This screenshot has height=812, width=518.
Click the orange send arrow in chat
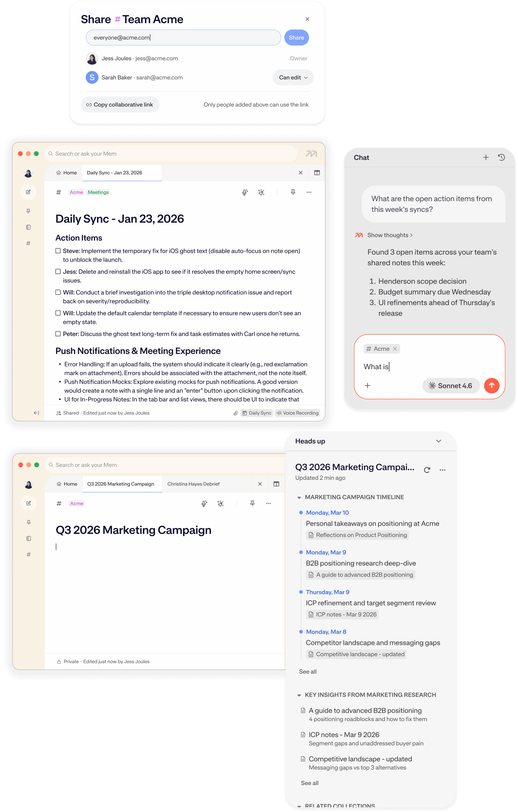click(491, 385)
